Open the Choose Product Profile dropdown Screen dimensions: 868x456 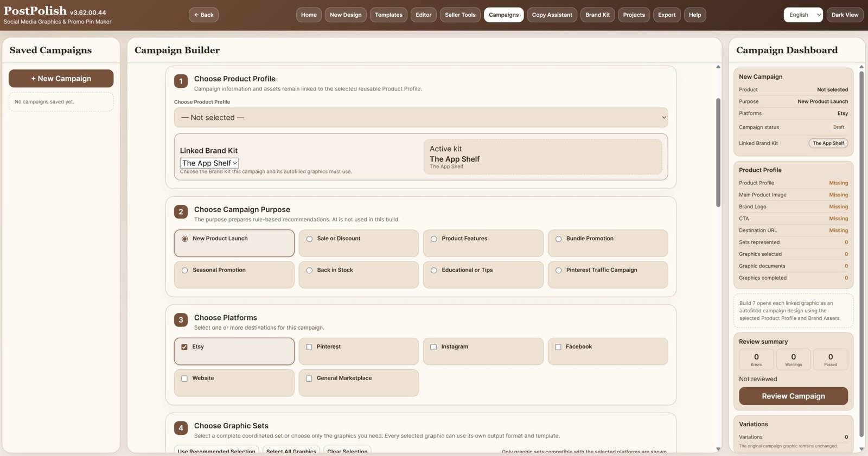[x=420, y=118]
